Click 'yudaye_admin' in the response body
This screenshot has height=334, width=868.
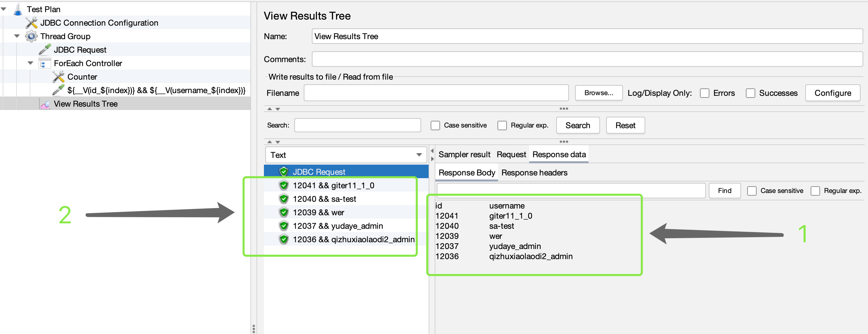click(515, 246)
